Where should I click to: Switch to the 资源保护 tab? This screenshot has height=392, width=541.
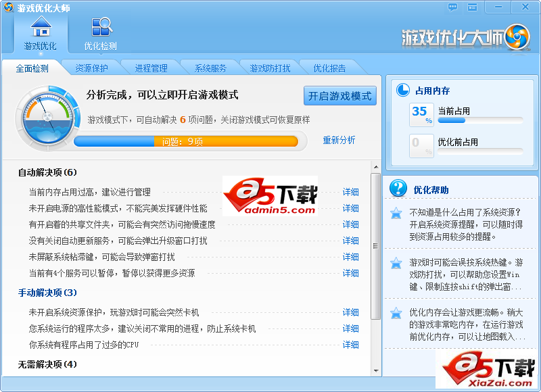pos(91,68)
